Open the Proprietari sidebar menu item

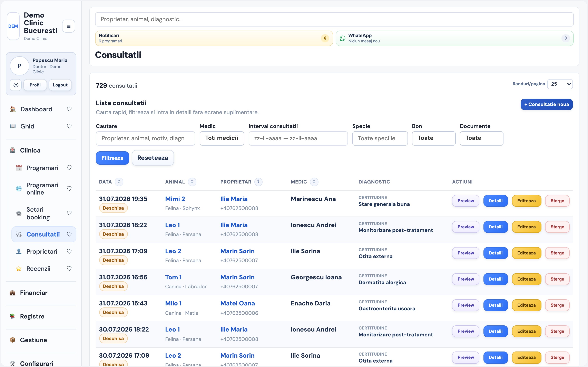[x=42, y=252]
